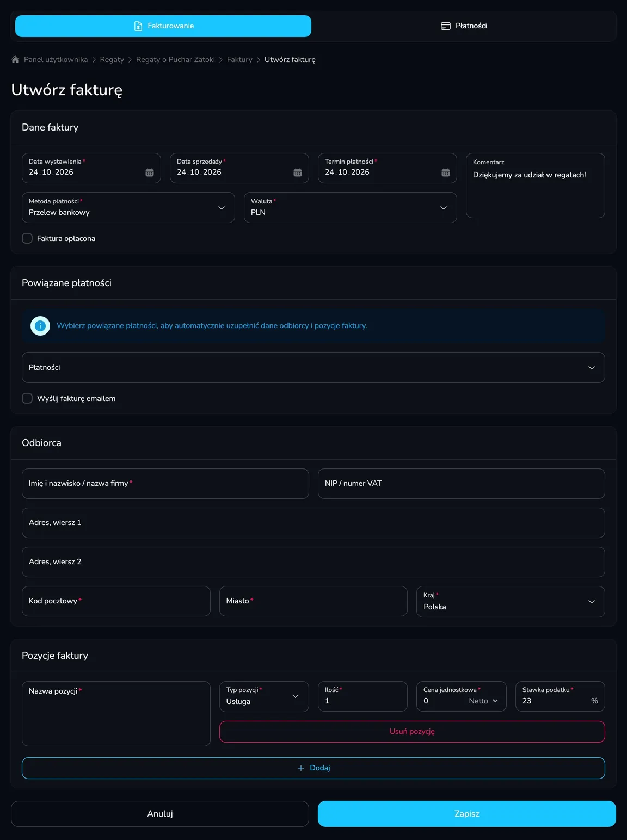Click the home icon in breadcrumbs

pyautogui.click(x=15, y=59)
